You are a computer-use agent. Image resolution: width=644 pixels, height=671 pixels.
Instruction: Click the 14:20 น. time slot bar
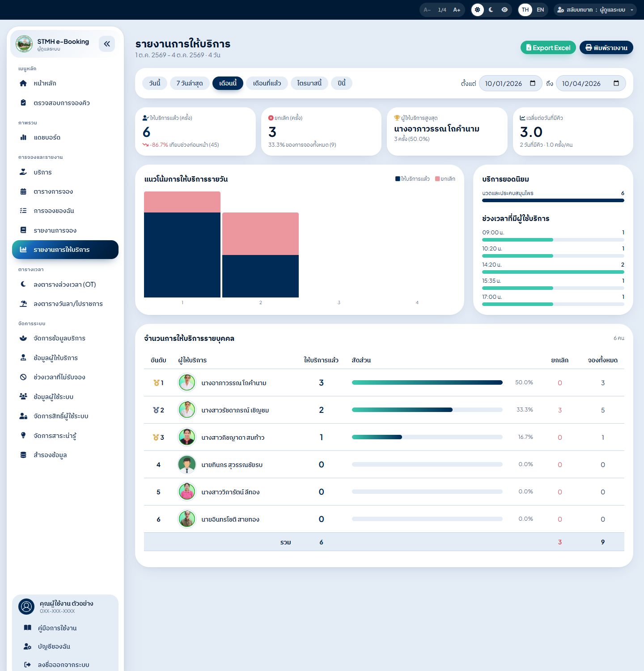tap(553, 272)
